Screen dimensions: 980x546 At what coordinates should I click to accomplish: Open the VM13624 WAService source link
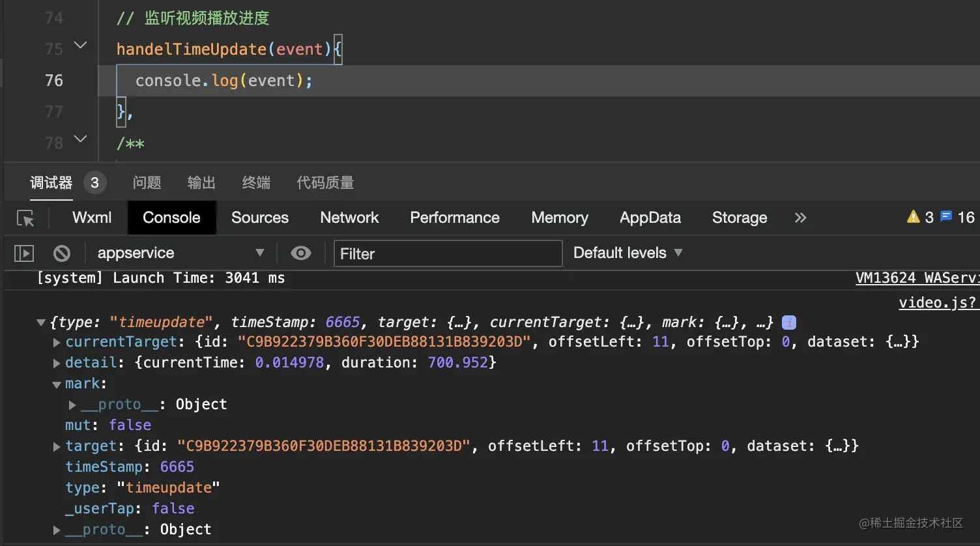[x=917, y=278]
